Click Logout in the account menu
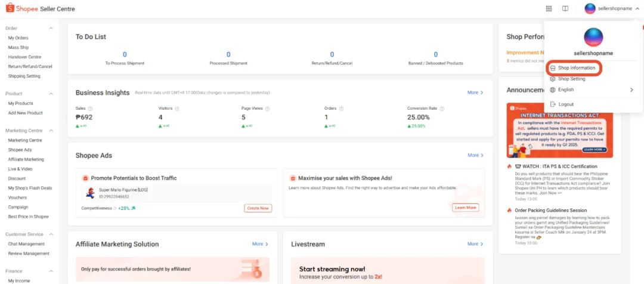 566,104
